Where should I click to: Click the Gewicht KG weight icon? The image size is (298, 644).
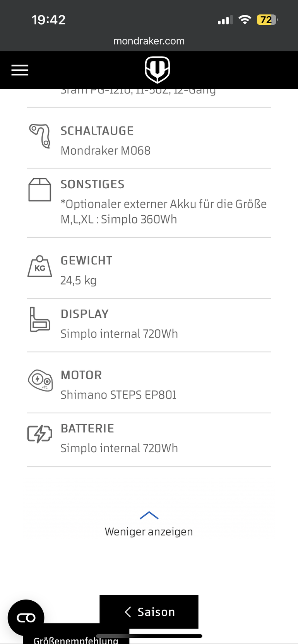(x=40, y=266)
